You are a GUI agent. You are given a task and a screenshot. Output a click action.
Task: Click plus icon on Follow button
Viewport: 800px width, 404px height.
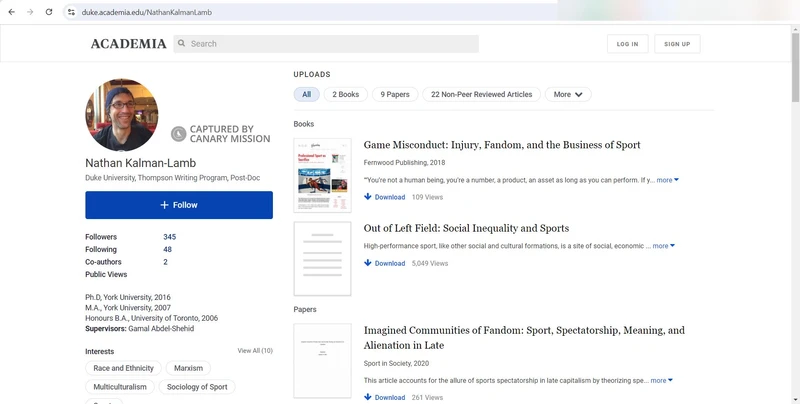(164, 205)
